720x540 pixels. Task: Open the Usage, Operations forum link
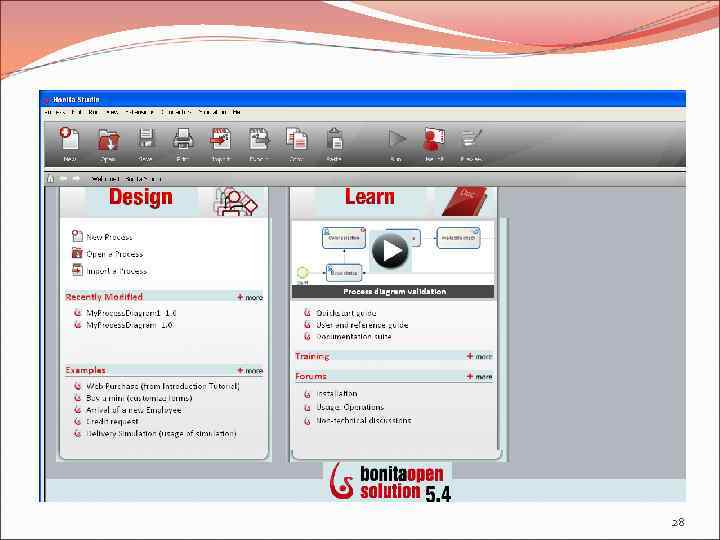click(350, 407)
